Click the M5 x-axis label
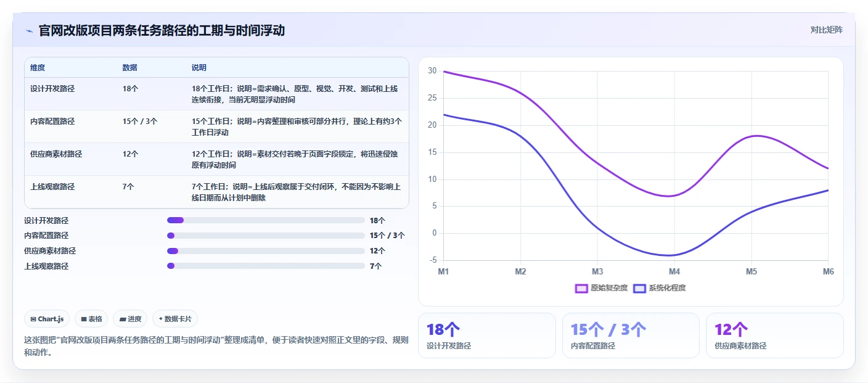Viewport: 868px width, 383px height. coord(751,272)
